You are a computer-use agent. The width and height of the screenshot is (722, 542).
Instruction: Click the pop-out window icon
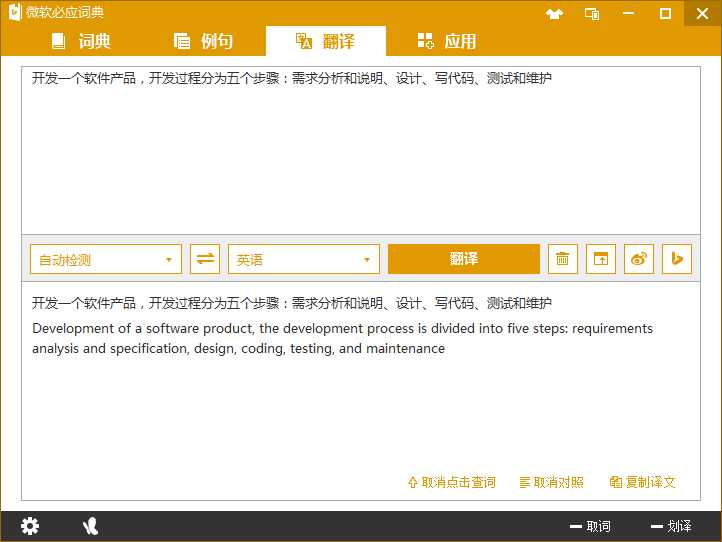[601, 259]
